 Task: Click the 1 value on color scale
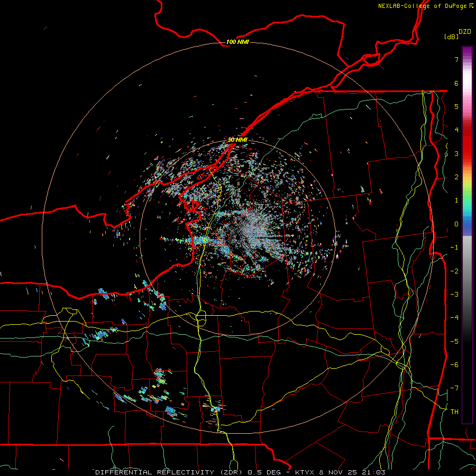[456, 200]
